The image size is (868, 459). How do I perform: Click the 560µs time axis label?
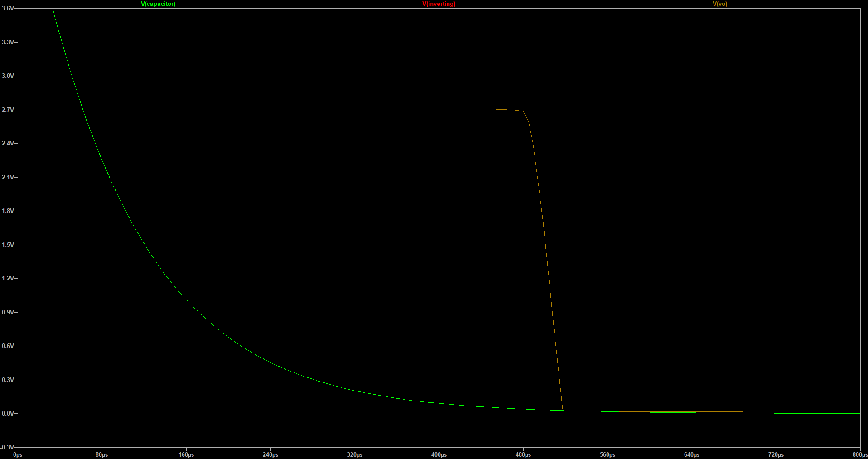[x=608, y=454]
